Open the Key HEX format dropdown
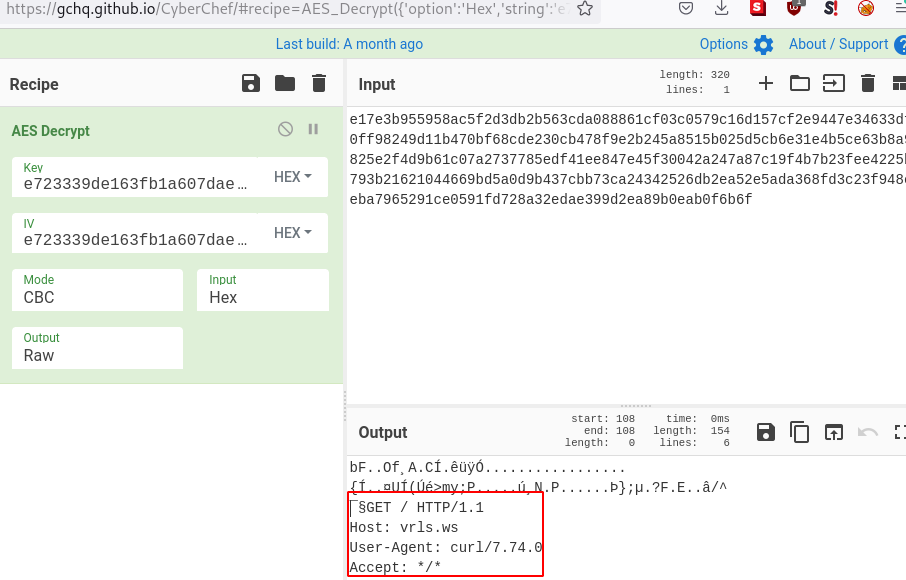Image resolution: width=906 pixels, height=580 pixels. coord(293,177)
